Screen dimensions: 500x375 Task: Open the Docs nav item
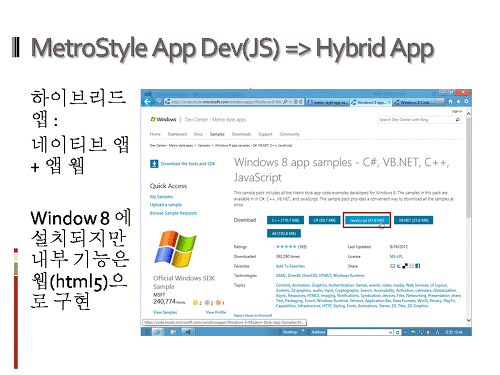tap(198, 134)
